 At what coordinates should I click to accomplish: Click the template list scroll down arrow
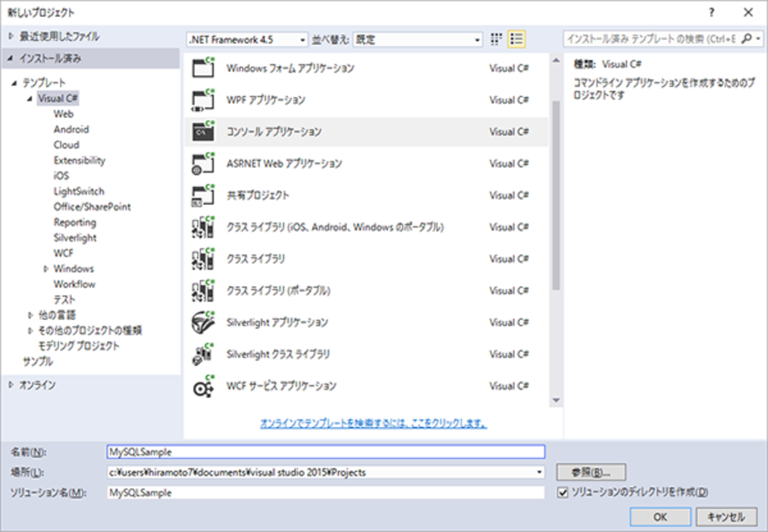[x=555, y=400]
